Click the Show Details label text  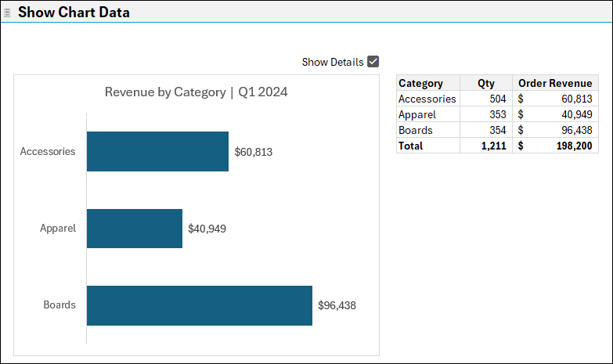tap(332, 62)
